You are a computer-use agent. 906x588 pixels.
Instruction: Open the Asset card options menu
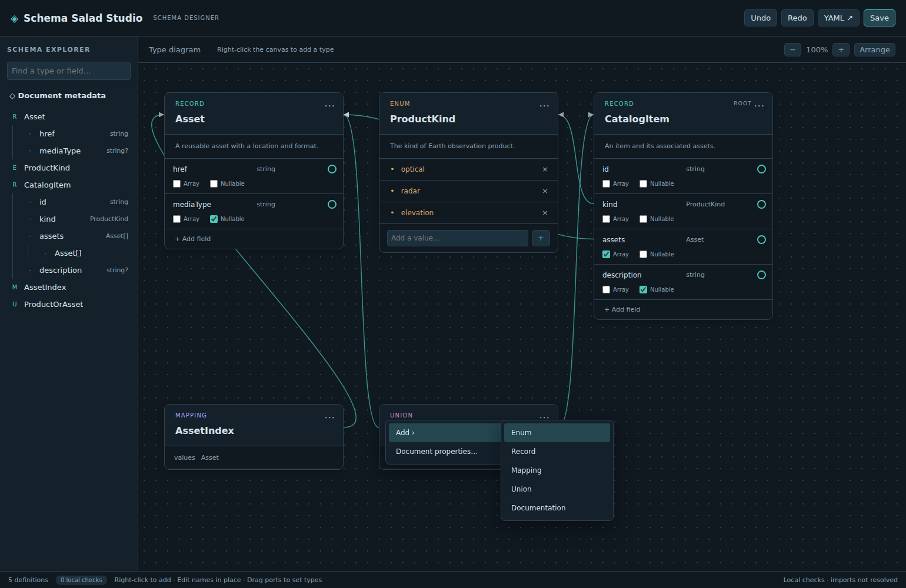pyautogui.click(x=329, y=106)
